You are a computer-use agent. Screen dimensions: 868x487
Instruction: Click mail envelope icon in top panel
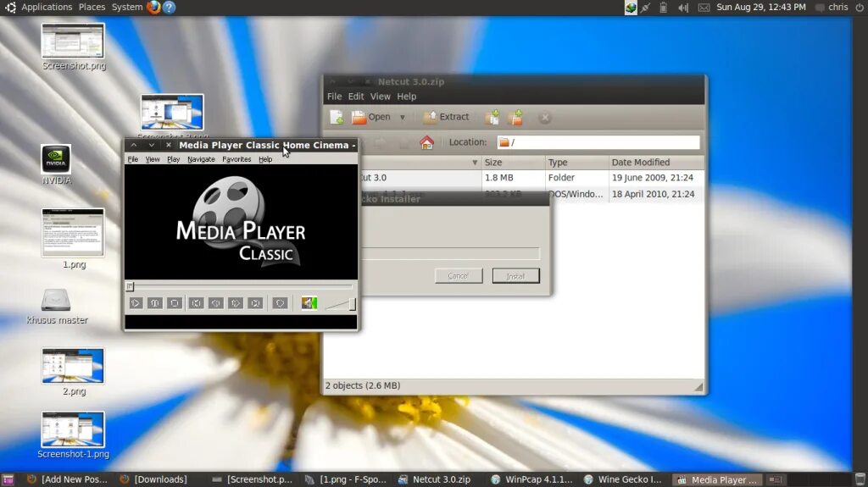(x=704, y=7)
